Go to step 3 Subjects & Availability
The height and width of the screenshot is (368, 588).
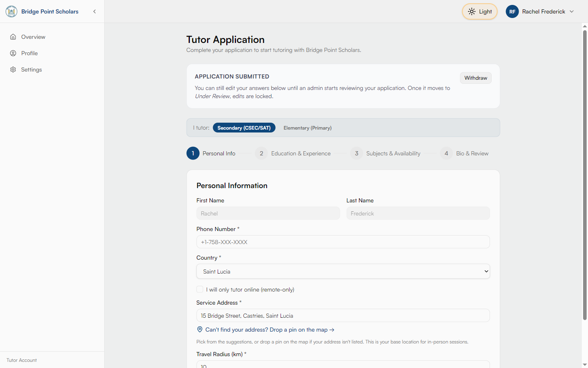[x=385, y=153]
